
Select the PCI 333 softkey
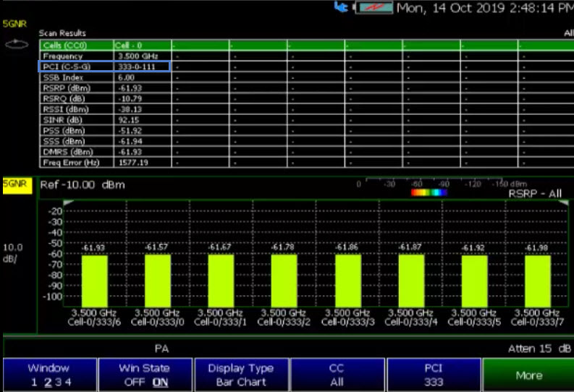[x=434, y=375]
